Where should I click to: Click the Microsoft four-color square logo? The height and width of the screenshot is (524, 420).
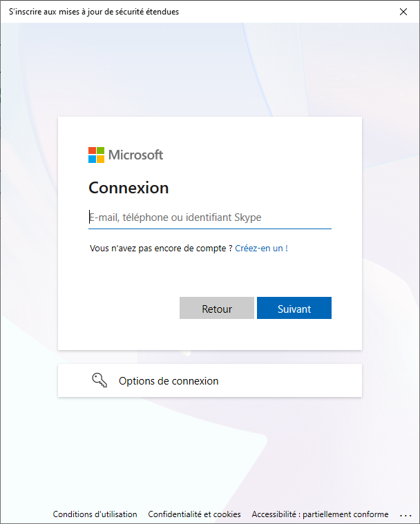(96, 155)
